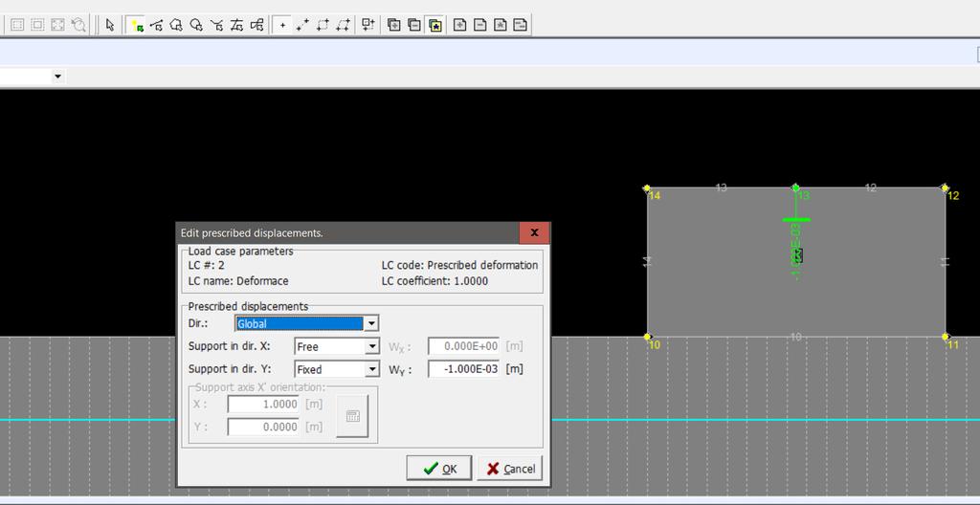
Task: Activate the highlighted node edit tool
Action: tap(136, 25)
